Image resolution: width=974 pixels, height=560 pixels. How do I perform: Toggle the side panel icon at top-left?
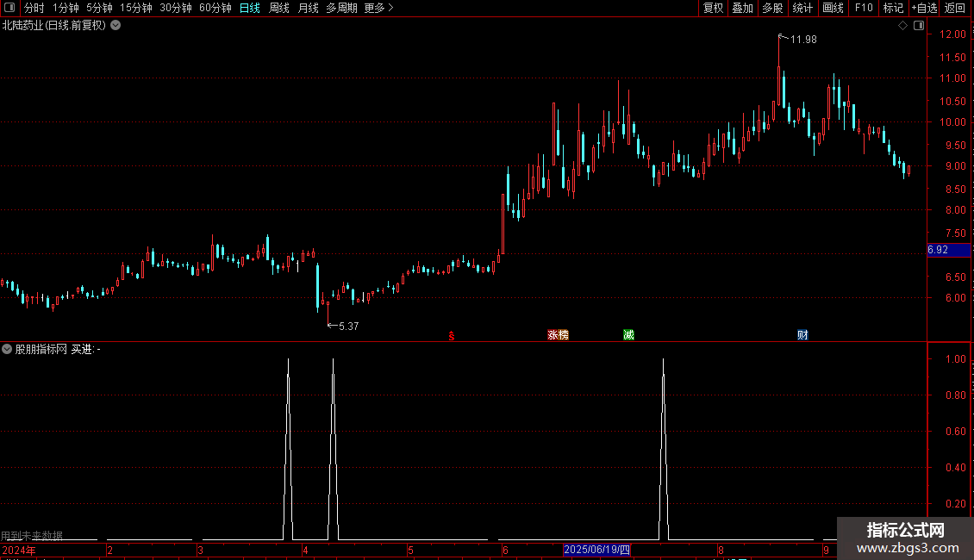pyautogui.click(x=9, y=8)
